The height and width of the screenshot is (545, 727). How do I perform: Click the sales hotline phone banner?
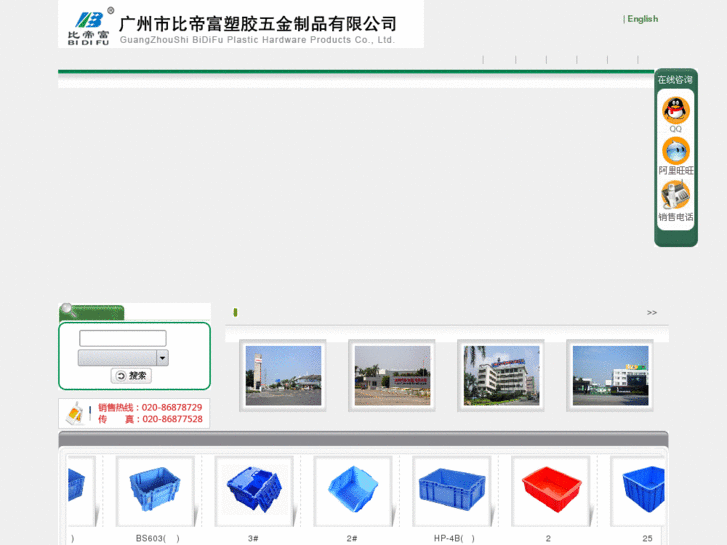[x=134, y=413]
